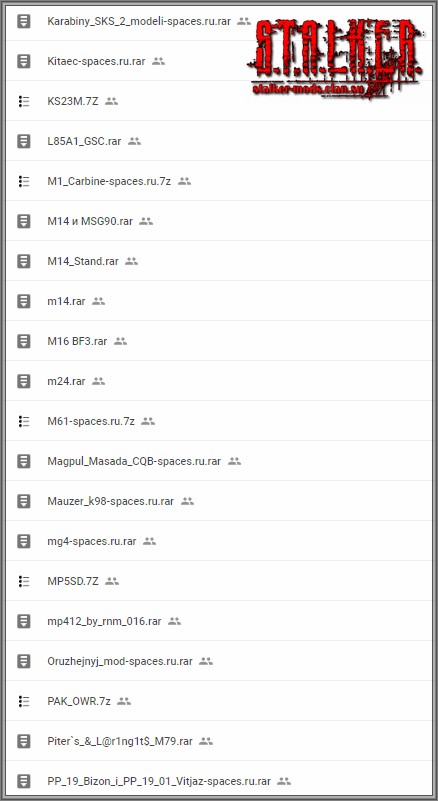Click the archive icon next to M16 BF3.rar
Image resolution: width=438 pixels, height=801 pixels.
[24, 341]
